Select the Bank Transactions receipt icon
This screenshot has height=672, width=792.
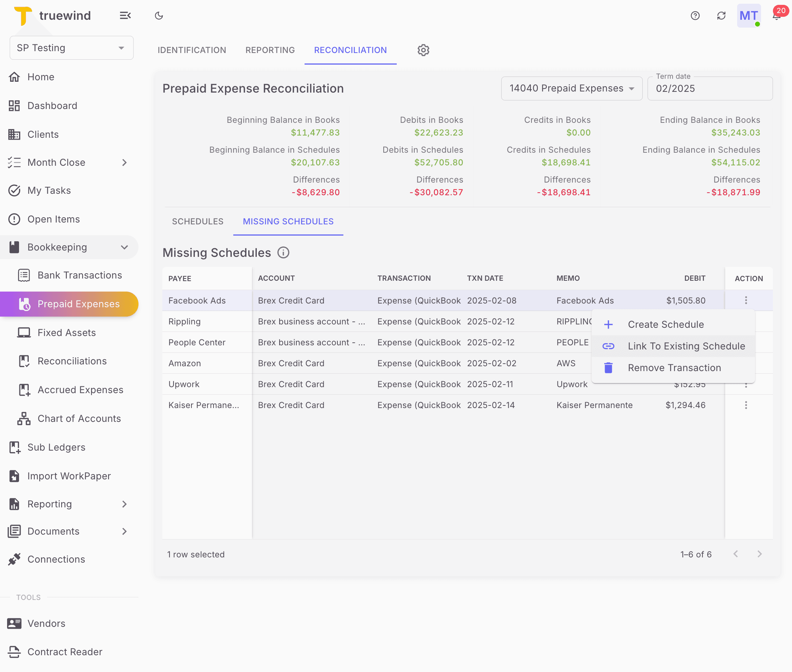coord(24,275)
